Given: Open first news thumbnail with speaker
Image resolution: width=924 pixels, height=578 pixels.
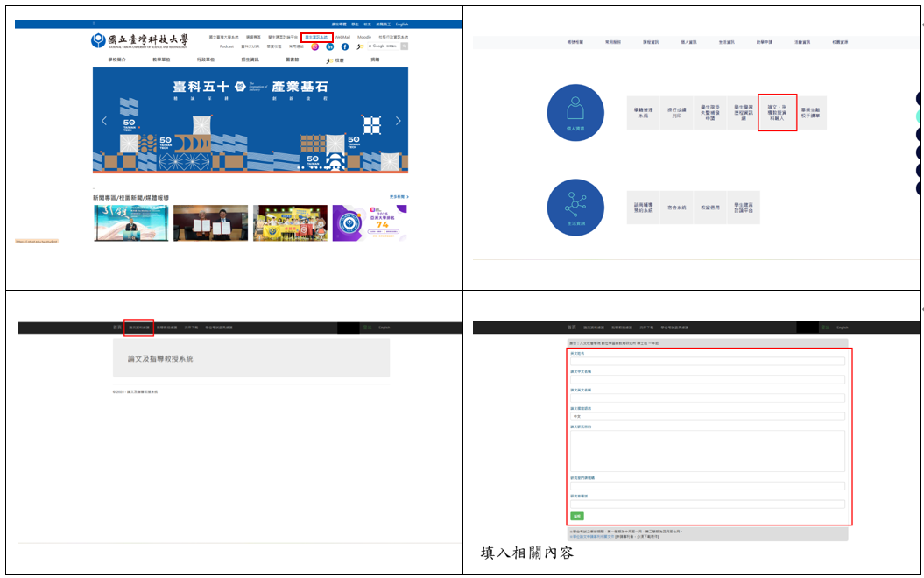Looking at the screenshot, I should [x=130, y=223].
